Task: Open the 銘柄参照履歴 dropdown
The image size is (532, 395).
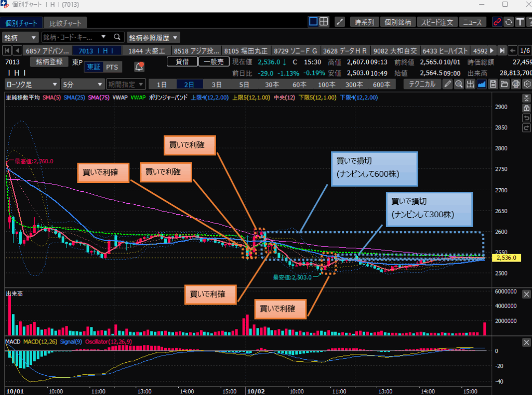Action: pyautogui.click(x=153, y=37)
